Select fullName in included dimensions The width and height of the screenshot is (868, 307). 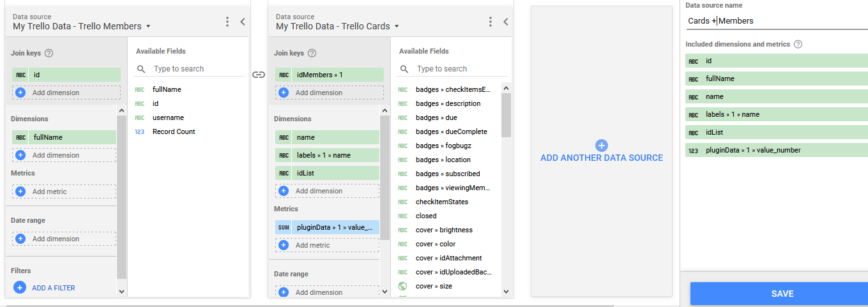coord(777,79)
